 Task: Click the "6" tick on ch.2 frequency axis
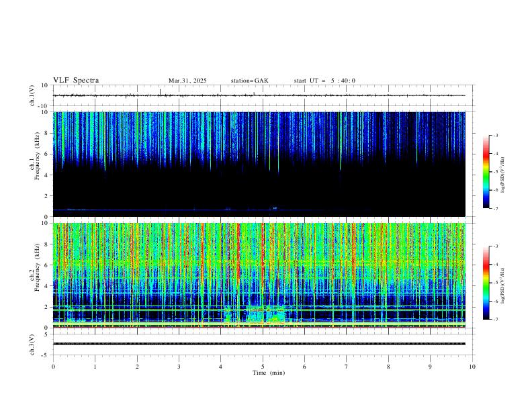(47, 265)
